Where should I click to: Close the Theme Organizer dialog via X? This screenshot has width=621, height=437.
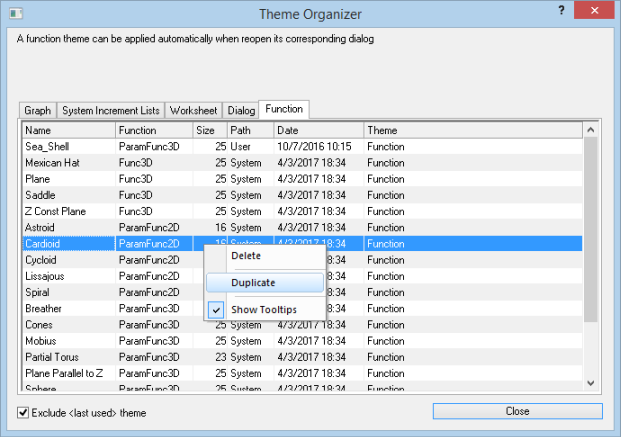pos(596,12)
